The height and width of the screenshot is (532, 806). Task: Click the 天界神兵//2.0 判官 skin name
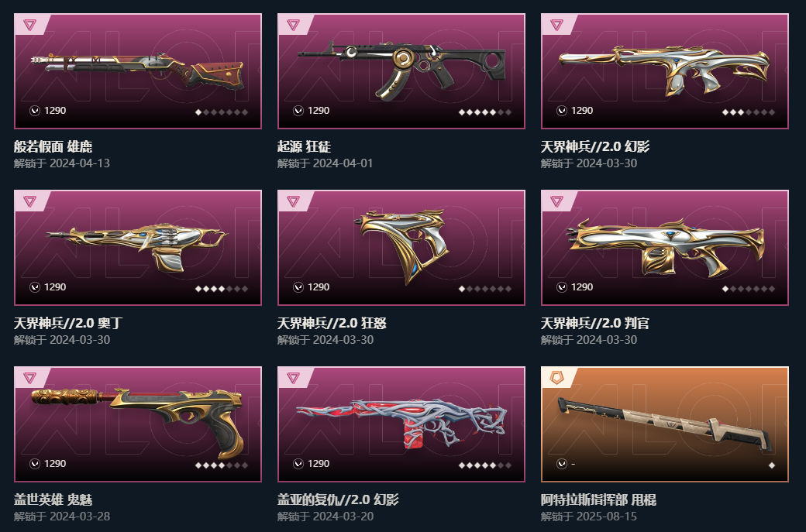tap(594, 323)
